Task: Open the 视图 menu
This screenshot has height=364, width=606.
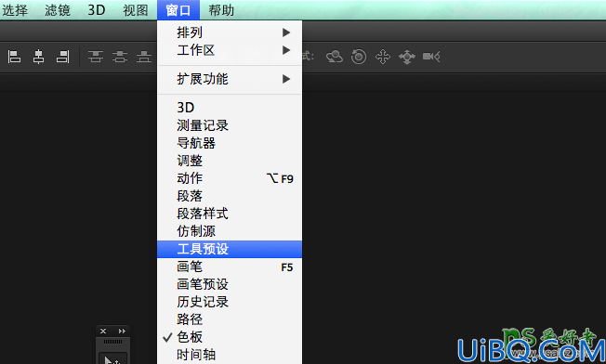Action: tap(136, 10)
